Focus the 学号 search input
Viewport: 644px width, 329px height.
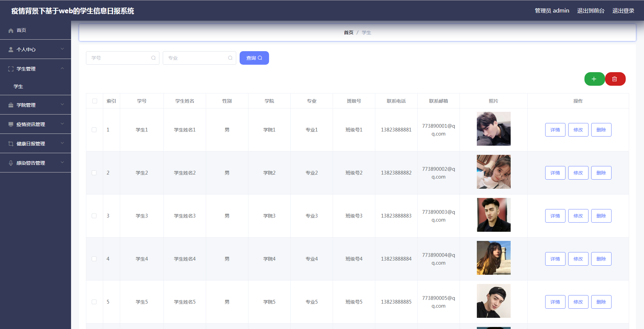[x=123, y=58]
